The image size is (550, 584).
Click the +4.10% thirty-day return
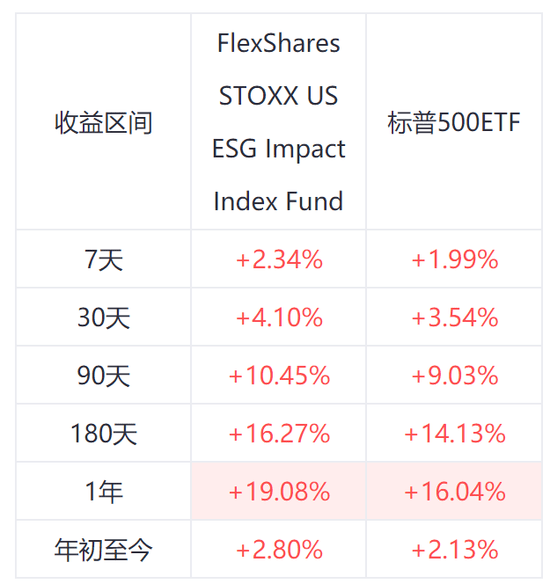(279, 317)
